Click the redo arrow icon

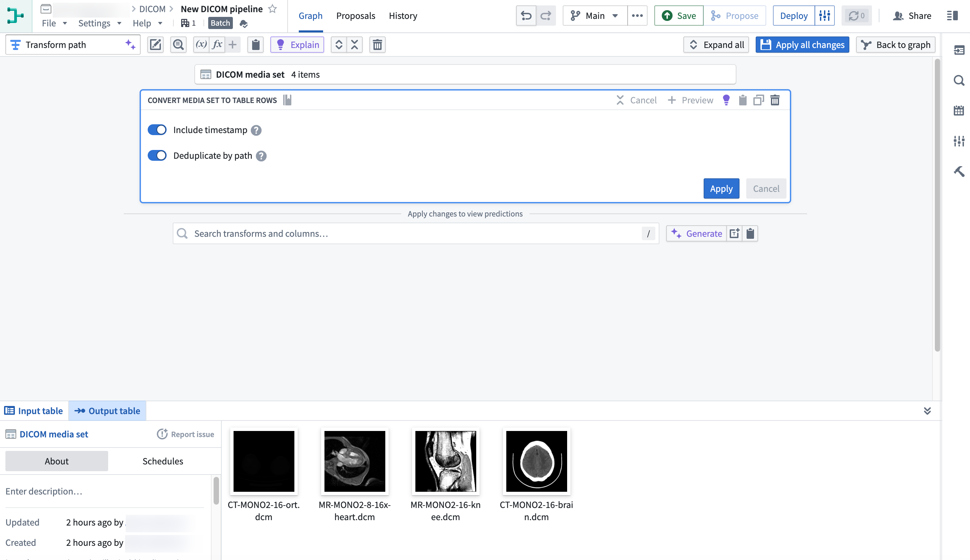546,16
